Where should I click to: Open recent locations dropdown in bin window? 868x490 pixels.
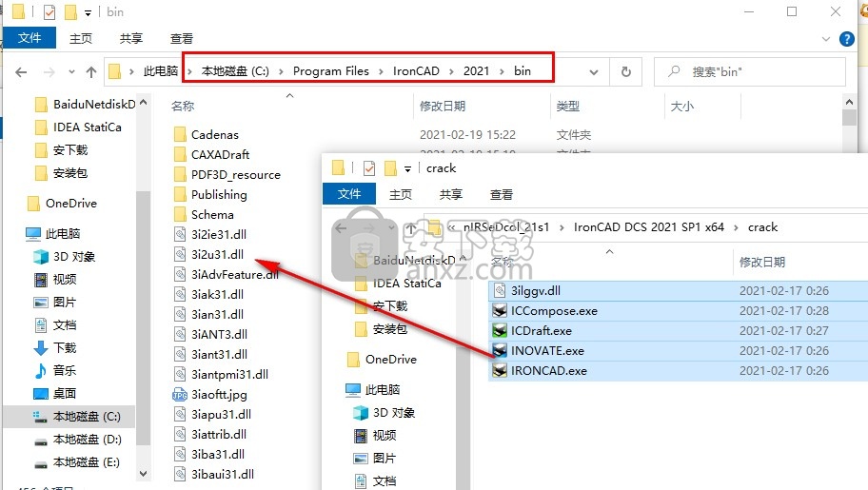pos(71,72)
